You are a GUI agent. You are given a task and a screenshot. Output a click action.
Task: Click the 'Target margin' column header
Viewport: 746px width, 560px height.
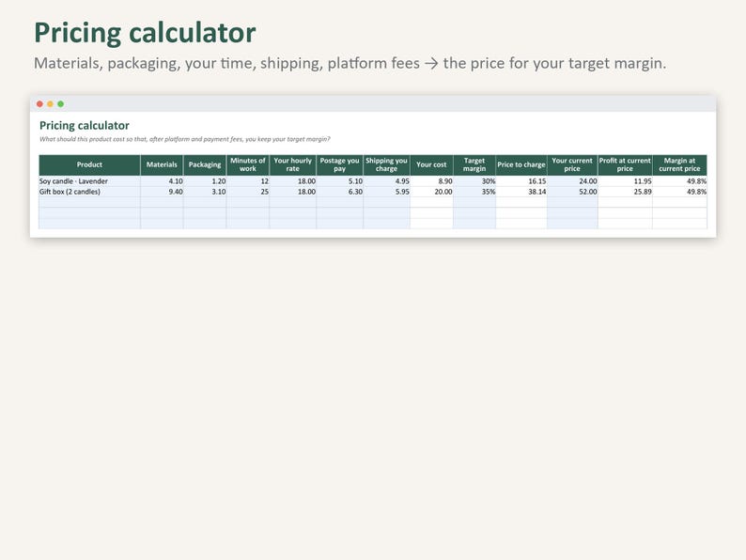(474, 164)
